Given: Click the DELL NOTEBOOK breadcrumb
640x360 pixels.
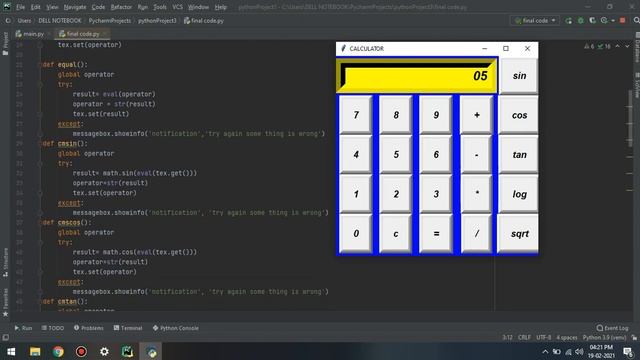Looking at the screenshot, I should click(x=60, y=20).
